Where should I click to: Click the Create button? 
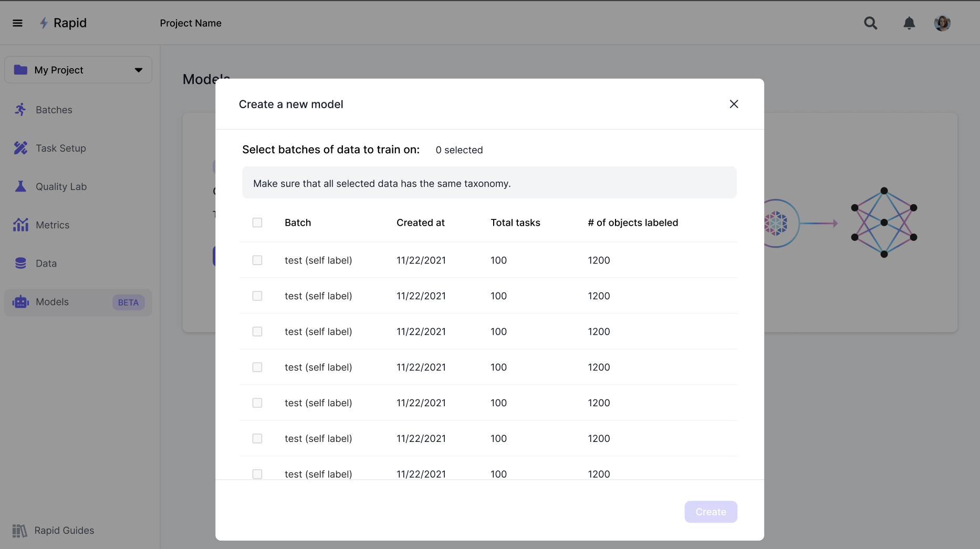pyautogui.click(x=711, y=512)
